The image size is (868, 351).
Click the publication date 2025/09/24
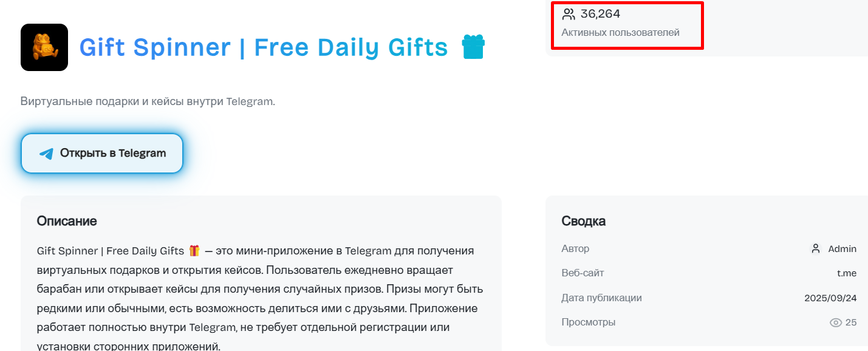830,298
